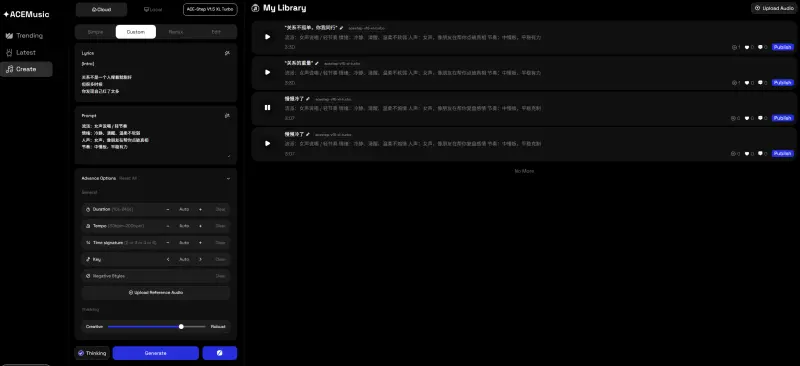Switch to Local generation mode

coord(153,9)
